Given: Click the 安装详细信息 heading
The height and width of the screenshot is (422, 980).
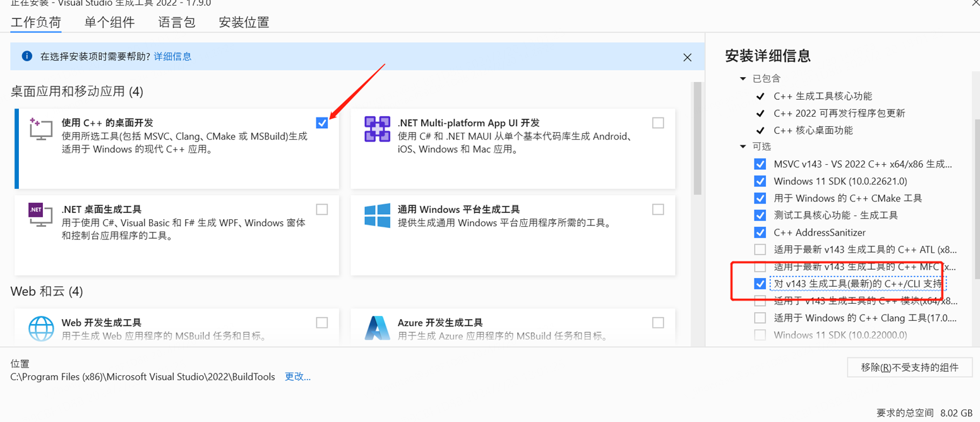Looking at the screenshot, I should pos(768,56).
